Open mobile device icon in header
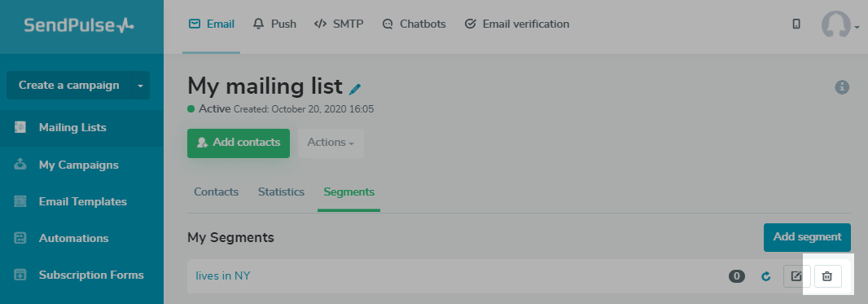The image size is (868, 304). [796, 24]
